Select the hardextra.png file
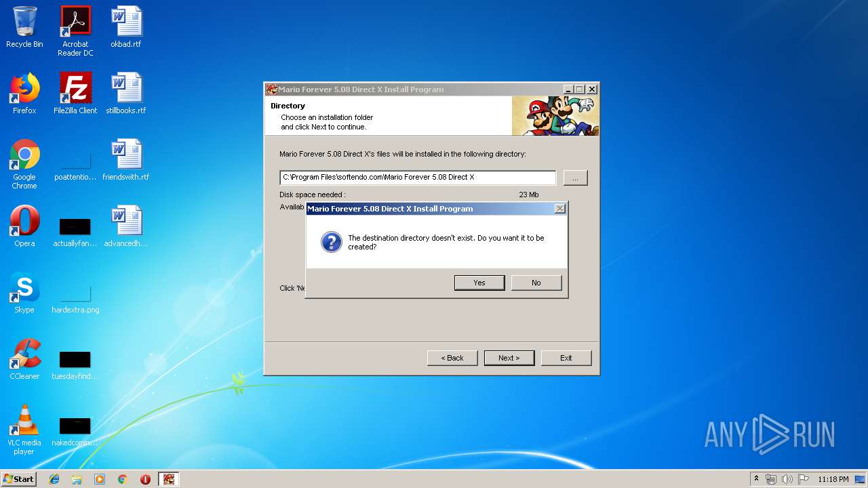This screenshot has height=488, width=868. (75, 298)
